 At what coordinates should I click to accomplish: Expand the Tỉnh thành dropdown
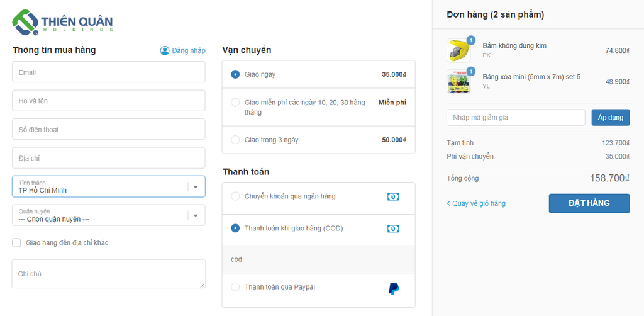108,186
